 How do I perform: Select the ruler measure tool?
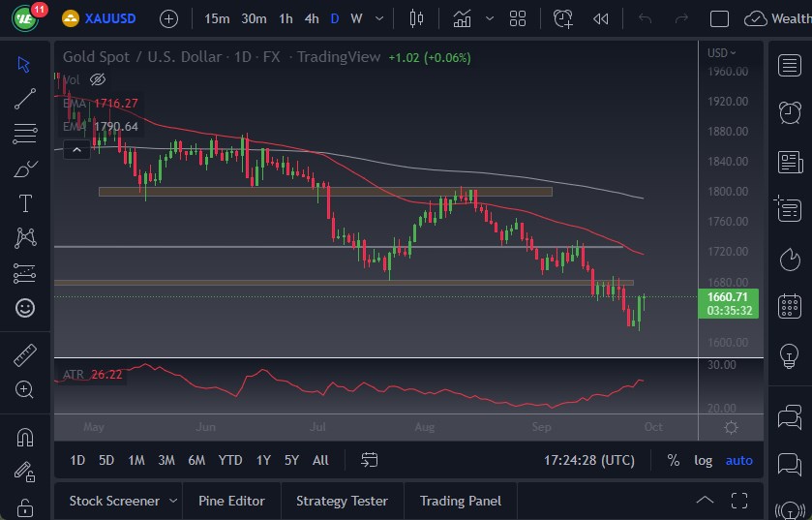25,355
